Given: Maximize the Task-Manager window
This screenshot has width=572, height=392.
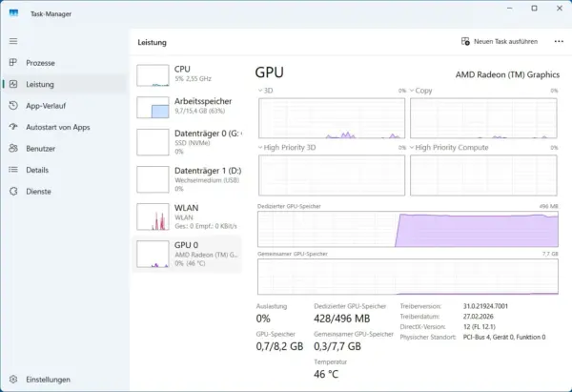Looking at the screenshot, I should pos(534,8).
